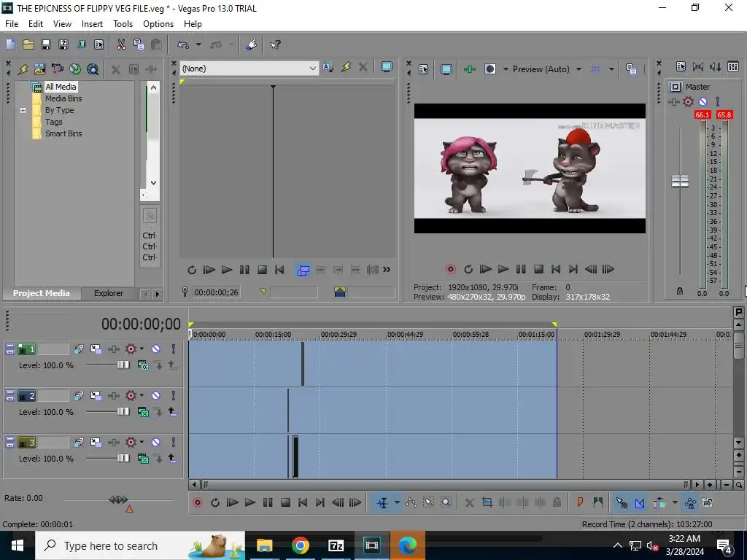The image size is (747, 560).
Task: Open a project with the folder icon
Action: pyautogui.click(x=28, y=44)
